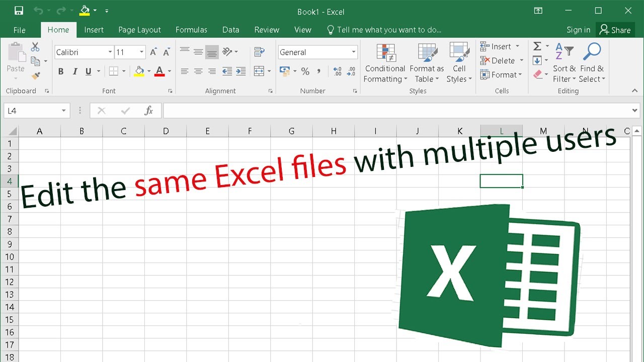Image resolution: width=644 pixels, height=362 pixels.
Task: Click the Tell me what you want box
Action: tap(384, 30)
